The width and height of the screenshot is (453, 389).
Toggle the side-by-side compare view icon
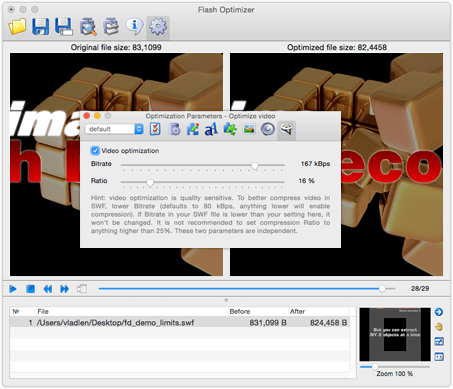pyautogui.click(x=82, y=289)
